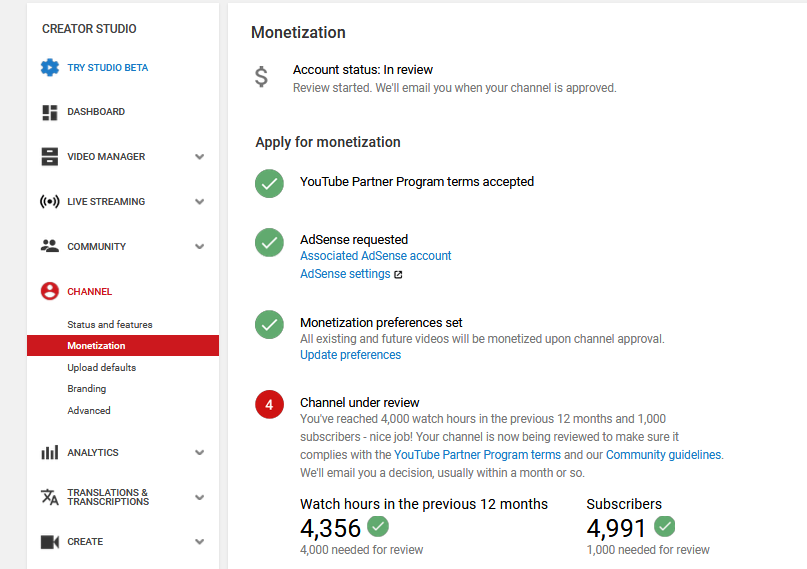Select the Monetization sidebar item

point(123,345)
